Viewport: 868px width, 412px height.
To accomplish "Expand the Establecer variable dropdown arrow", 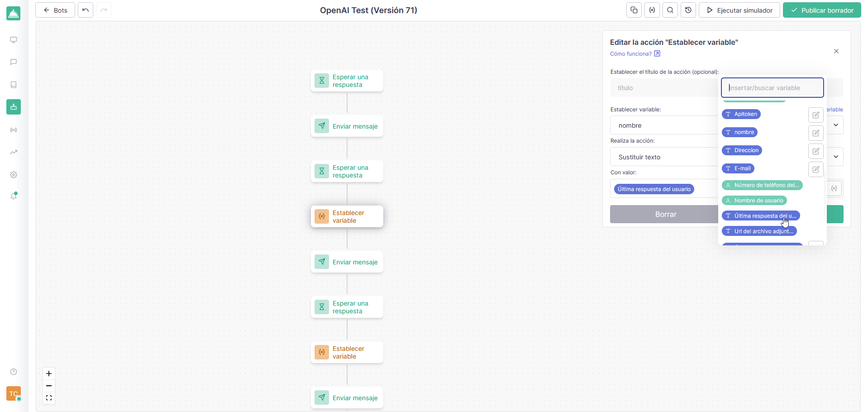I will point(836,125).
